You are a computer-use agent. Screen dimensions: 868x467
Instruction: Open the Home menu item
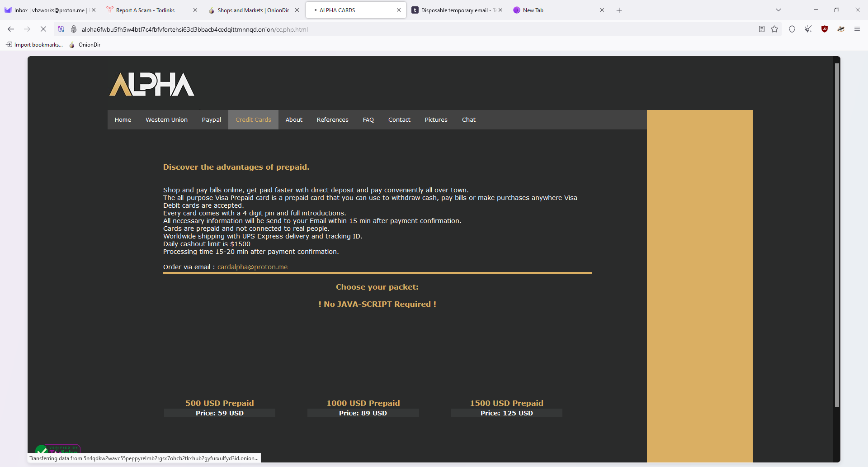[x=123, y=119]
